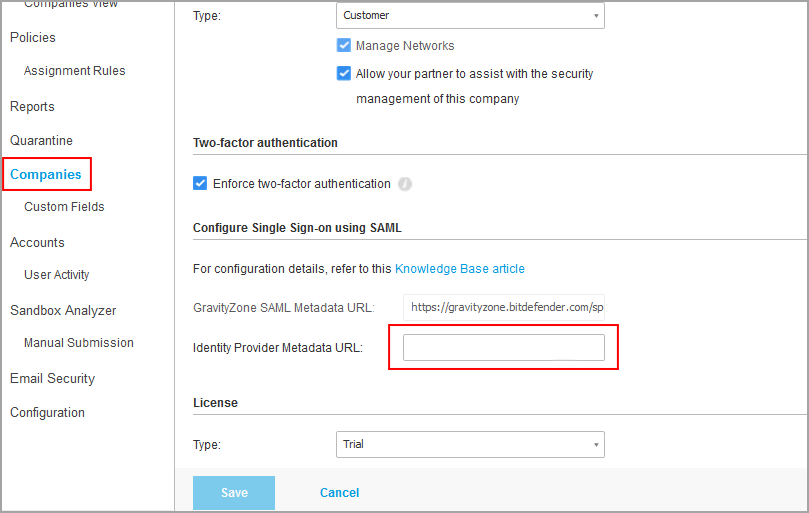Open Sandbox Analyzer section
809x513 pixels.
click(x=63, y=311)
